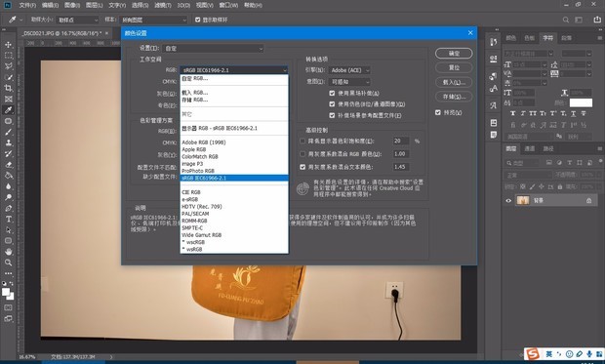The height and width of the screenshot is (364, 605).
Task: Toggle Quick Mask mode icon
Action: 8,307
